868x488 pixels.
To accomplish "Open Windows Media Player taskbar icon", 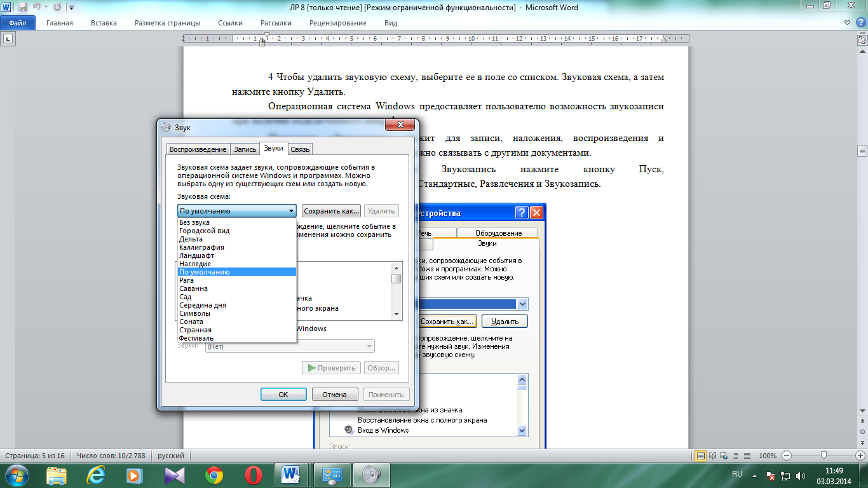I will [134, 475].
